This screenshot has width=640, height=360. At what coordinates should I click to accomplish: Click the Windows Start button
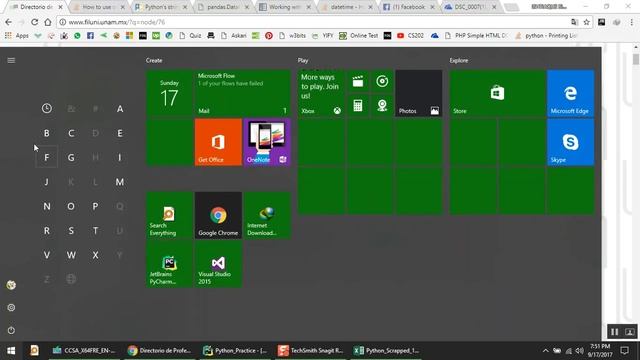(11, 351)
